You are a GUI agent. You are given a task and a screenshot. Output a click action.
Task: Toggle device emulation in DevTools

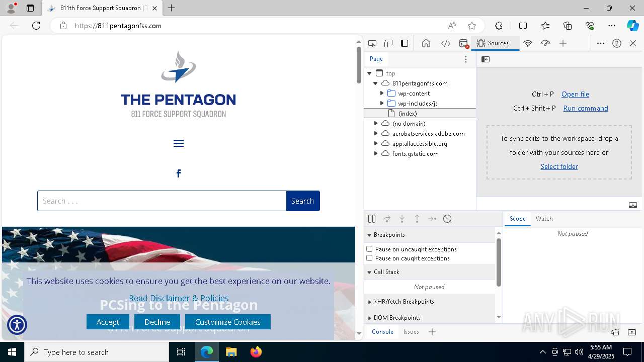point(388,43)
